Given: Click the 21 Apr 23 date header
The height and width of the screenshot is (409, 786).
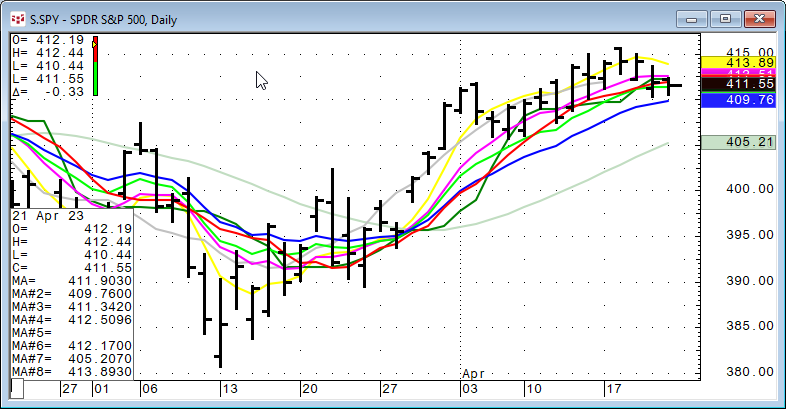Looking at the screenshot, I should pos(48,216).
